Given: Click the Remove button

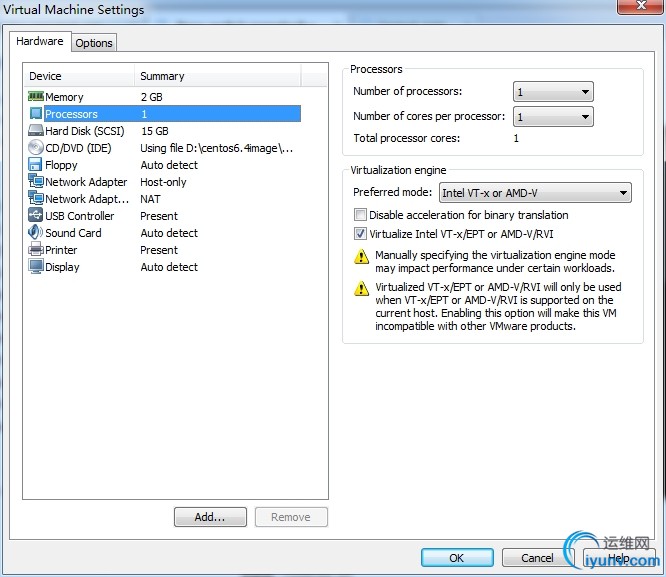Looking at the screenshot, I should (291, 517).
